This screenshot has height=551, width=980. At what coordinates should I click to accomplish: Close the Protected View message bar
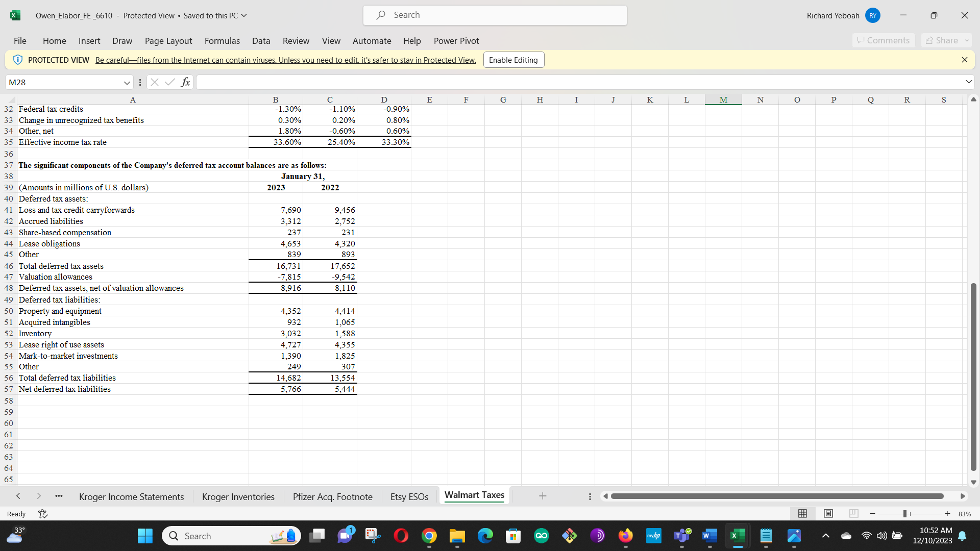964,60
